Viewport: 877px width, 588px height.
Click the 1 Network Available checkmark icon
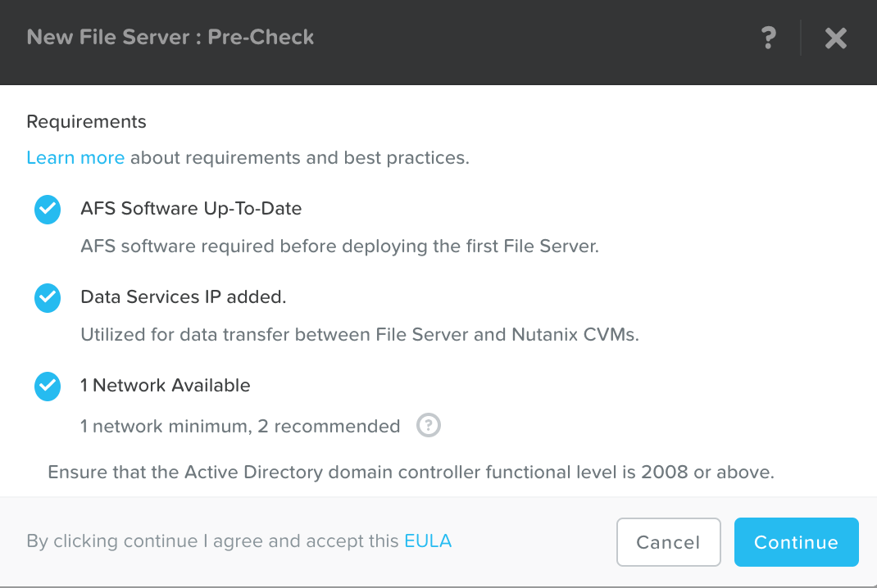click(48, 387)
